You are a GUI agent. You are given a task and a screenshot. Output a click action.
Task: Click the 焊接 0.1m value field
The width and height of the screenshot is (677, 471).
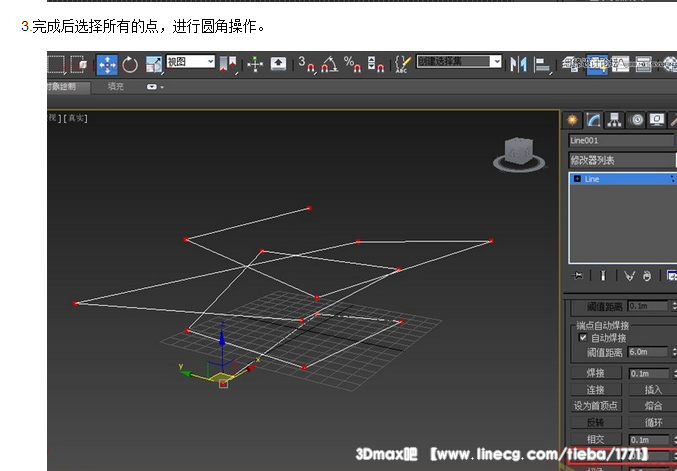(649, 373)
